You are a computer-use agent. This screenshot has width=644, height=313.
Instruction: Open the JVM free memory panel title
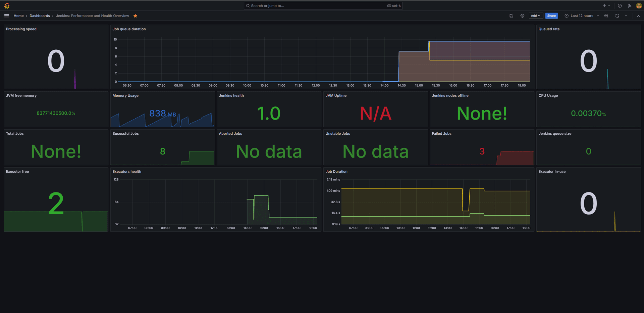tap(21, 96)
